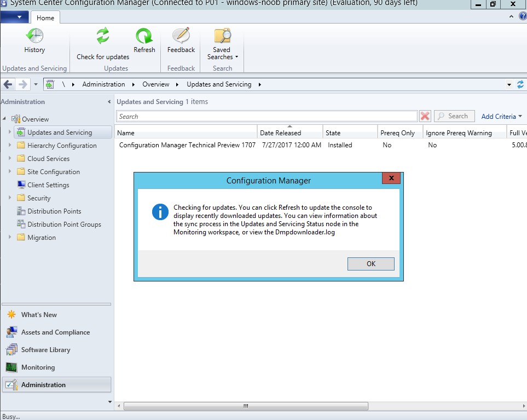Collapse the Overview tree node
Viewport: 527px width, 420px height.
tap(4, 119)
